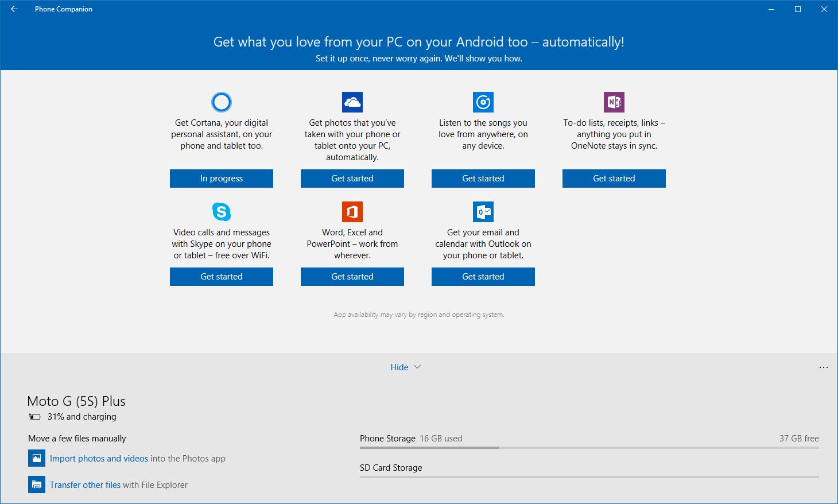Get started with OneDrive photos
Screen dimensions: 838x504
[352, 179]
